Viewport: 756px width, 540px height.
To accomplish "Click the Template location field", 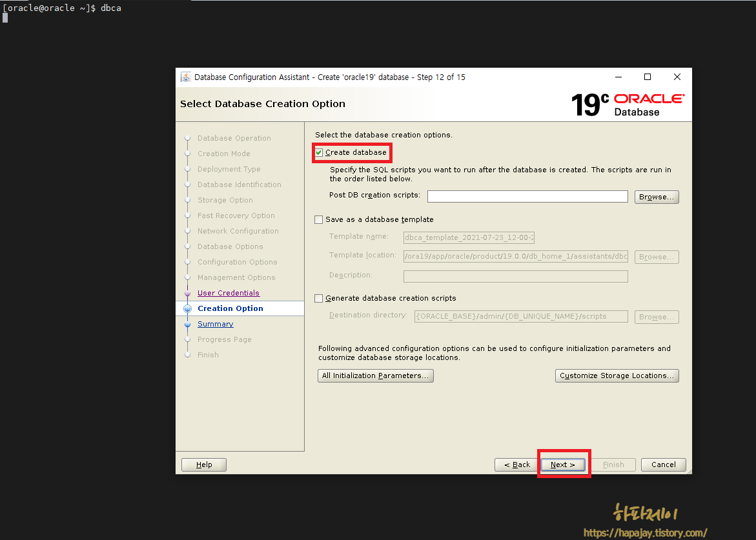I will click(x=515, y=256).
